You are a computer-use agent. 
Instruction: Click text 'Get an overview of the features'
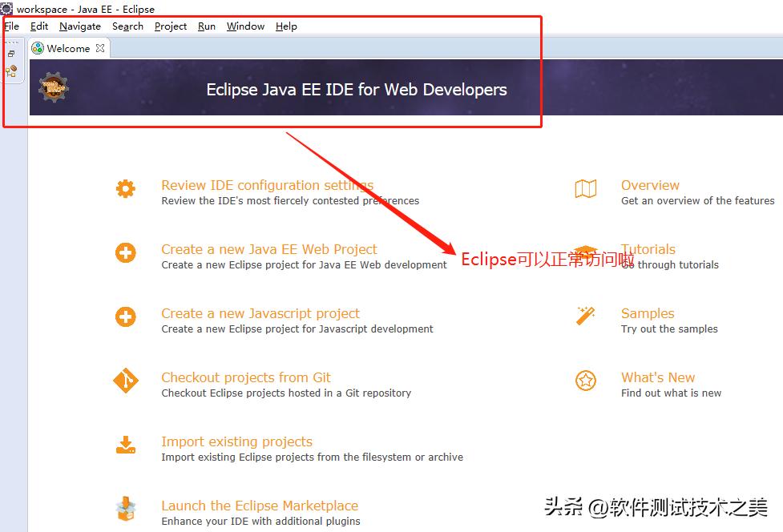697,200
